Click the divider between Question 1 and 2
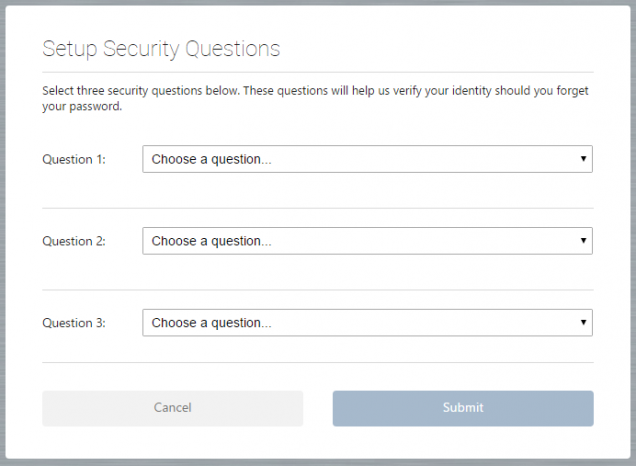Image resolution: width=636 pixels, height=466 pixels. [318, 208]
